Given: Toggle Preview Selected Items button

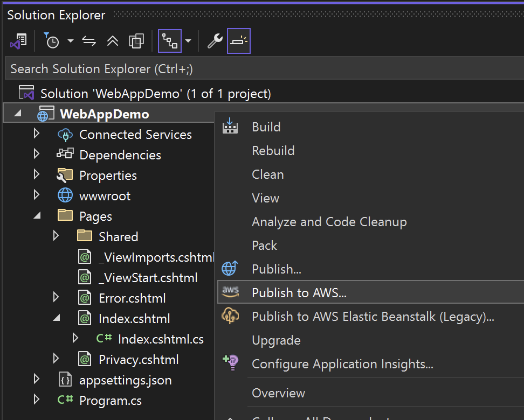Looking at the screenshot, I should 239,41.
